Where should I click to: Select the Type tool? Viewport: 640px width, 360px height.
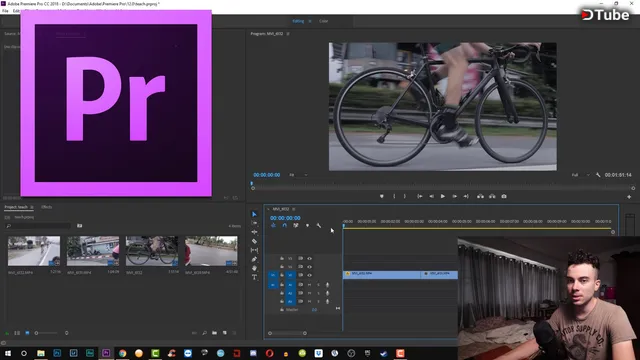[254, 277]
